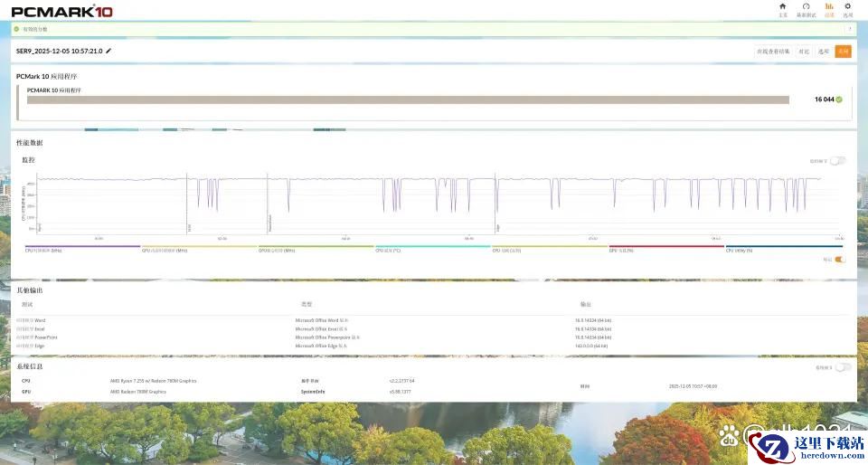The height and width of the screenshot is (465, 868).
Task: Click SystemInfo version v5.88.1377
Action: [400, 392]
